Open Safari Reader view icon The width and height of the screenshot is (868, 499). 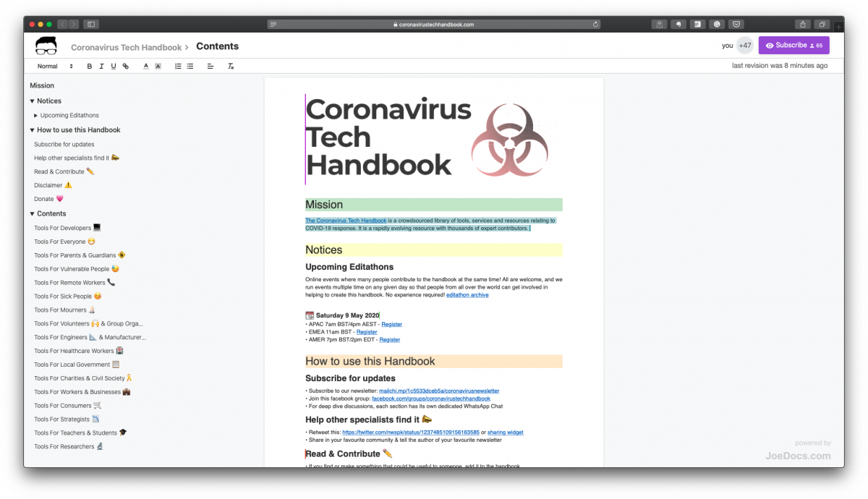click(273, 24)
